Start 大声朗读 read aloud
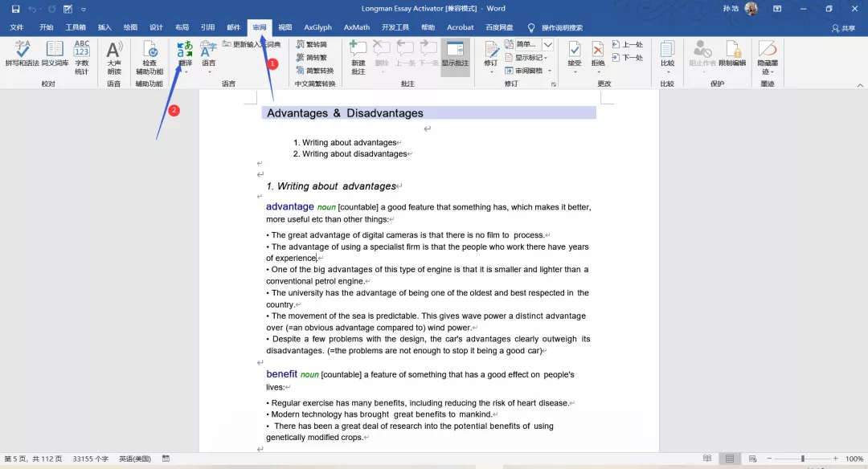Screen dimensions: 868x469 (x=114, y=56)
